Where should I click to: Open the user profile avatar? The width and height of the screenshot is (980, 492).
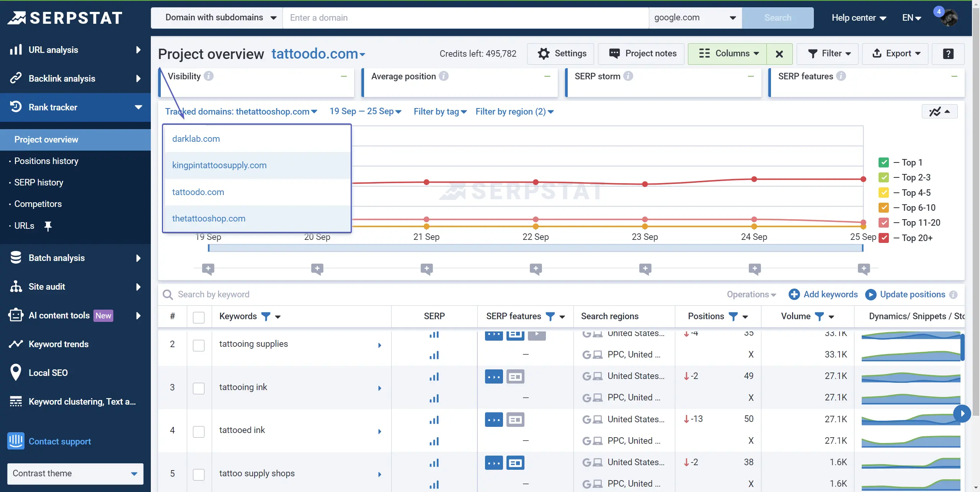point(949,18)
